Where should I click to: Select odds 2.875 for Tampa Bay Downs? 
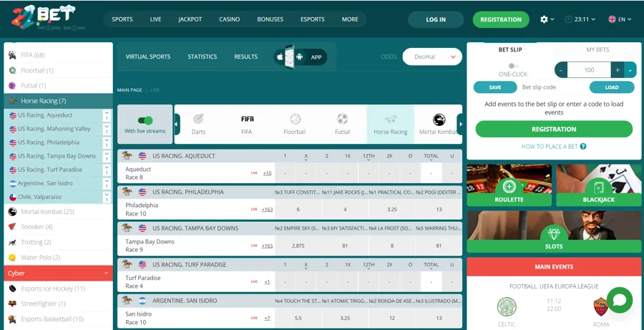pyautogui.click(x=298, y=246)
